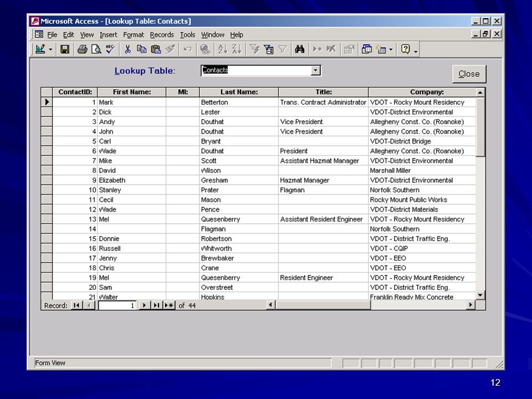Click the new record navigation button

pyautogui.click(x=169, y=305)
